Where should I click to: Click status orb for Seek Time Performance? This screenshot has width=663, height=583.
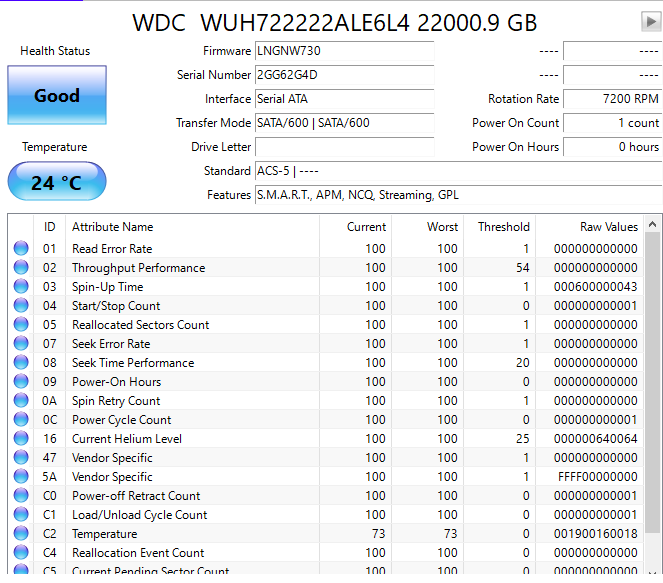click(x=21, y=362)
